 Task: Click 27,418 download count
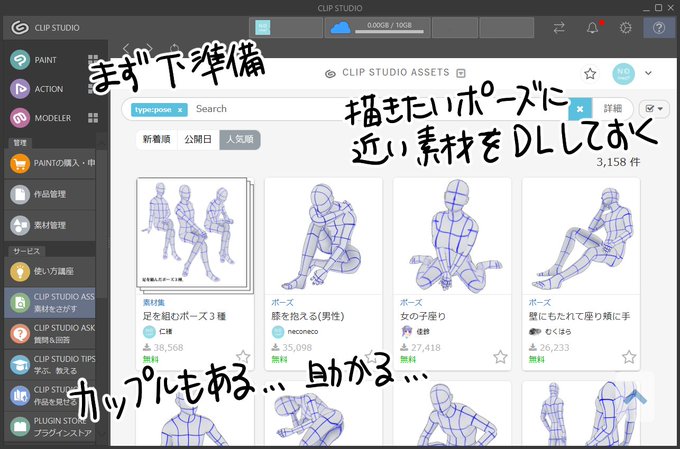tap(425, 347)
